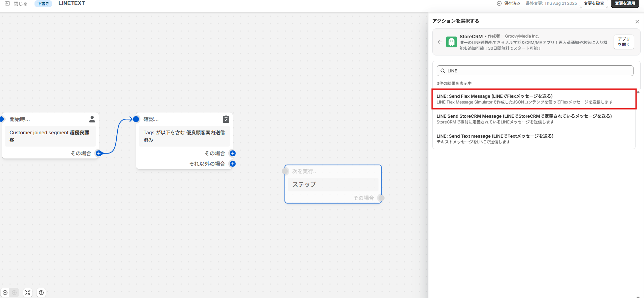Add a step from the 確認 node その場合 plus

coord(233,153)
